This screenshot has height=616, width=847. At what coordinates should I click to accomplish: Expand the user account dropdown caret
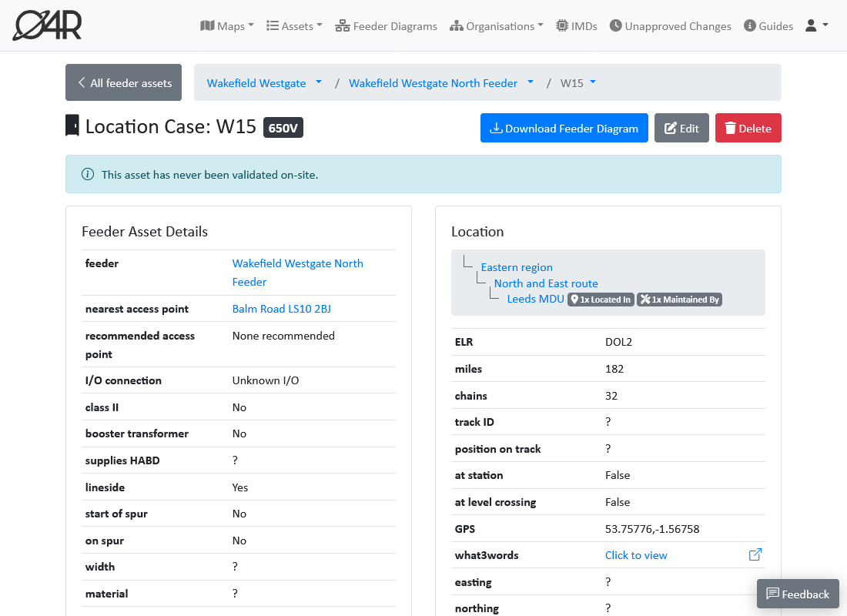click(825, 25)
